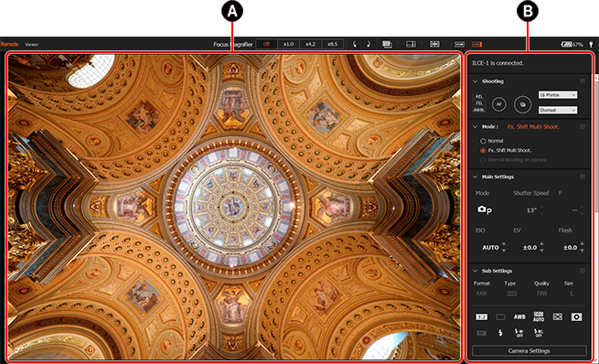Image resolution: width=599 pixels, height=364 pixels.
Task: Open the 16 Photos dropdown
Action: tap(558, 95)
